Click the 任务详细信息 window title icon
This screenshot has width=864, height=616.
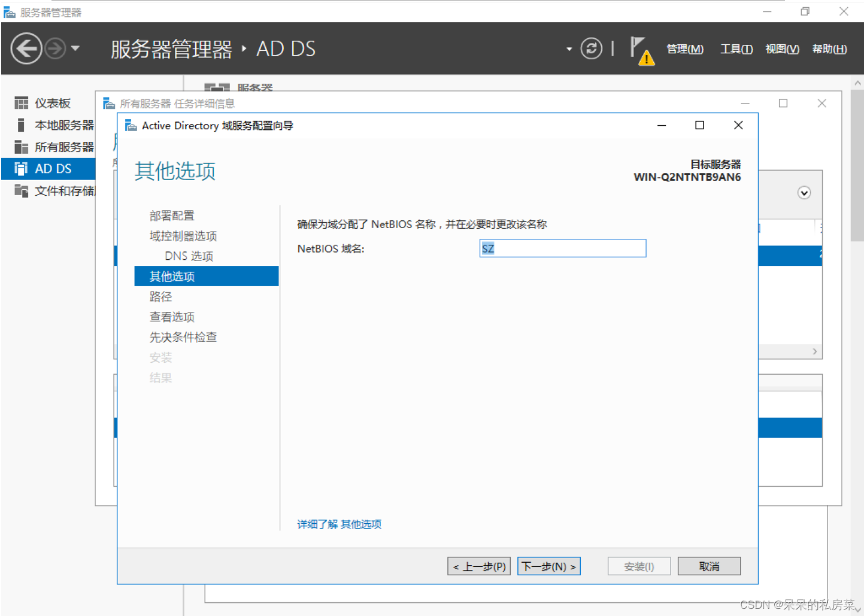109,104
